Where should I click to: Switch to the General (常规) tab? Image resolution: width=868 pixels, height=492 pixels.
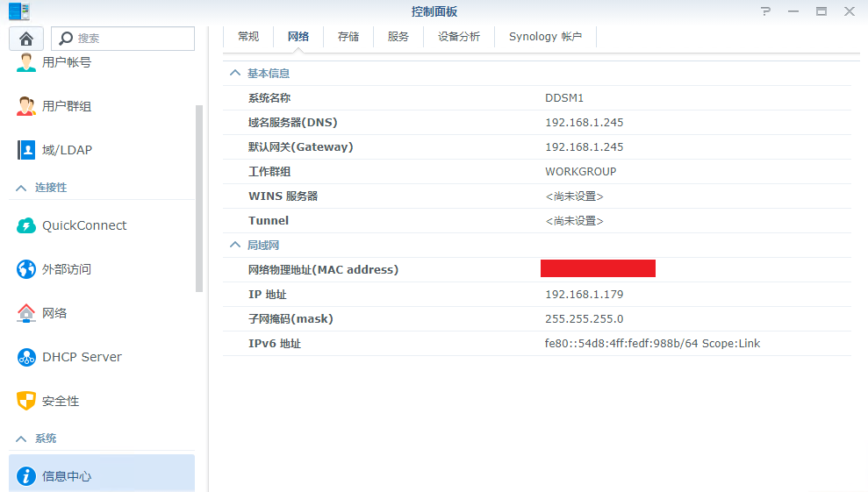pos(248,37)
